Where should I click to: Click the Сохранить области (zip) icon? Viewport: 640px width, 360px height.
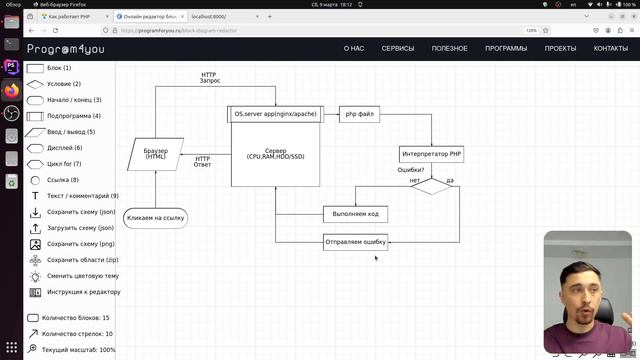[35, 260]
